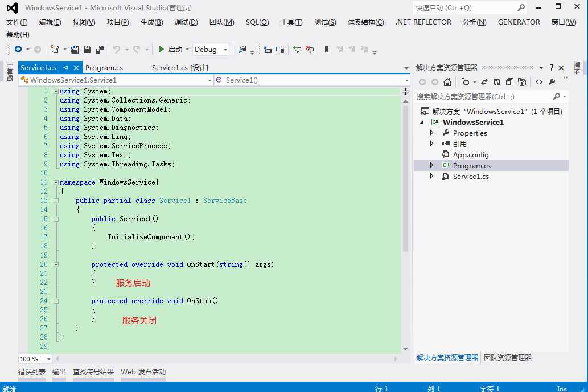Collapse the OnStart method outline on line 20
The image size is (588, 392).
56,264
